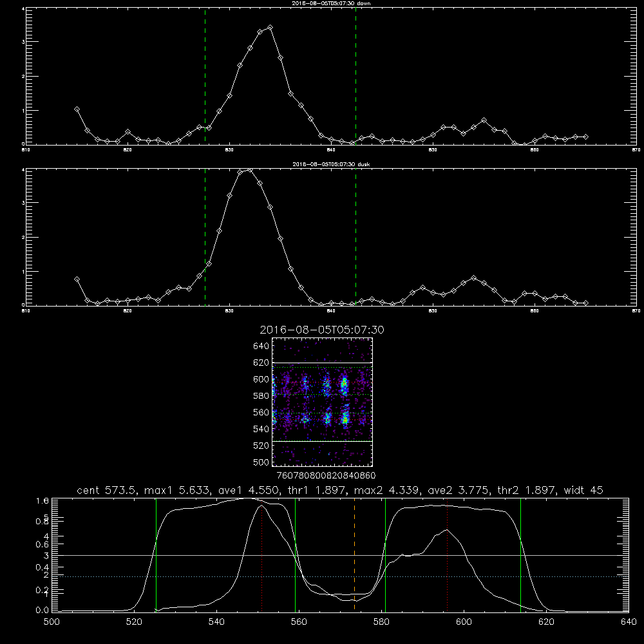Click the "520" label on spectrogram y-axis
Viewport: 644px width, 644px height.
[261, 446]
